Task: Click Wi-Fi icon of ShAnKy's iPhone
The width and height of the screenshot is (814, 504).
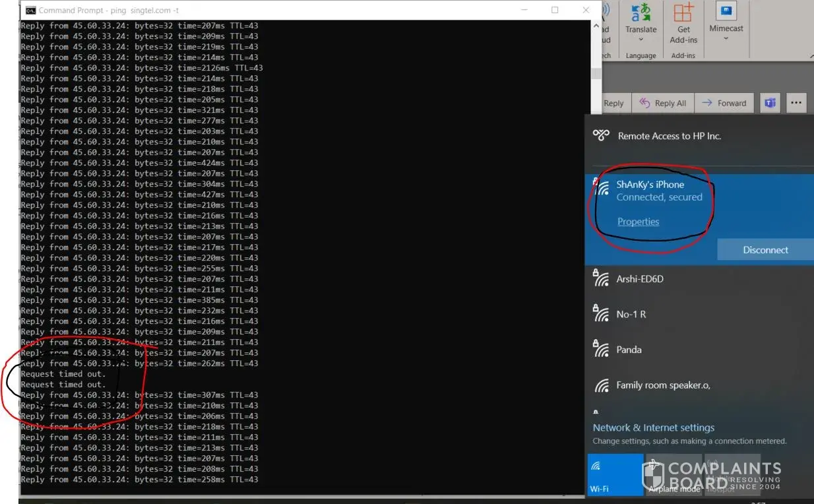Action: 601,187
